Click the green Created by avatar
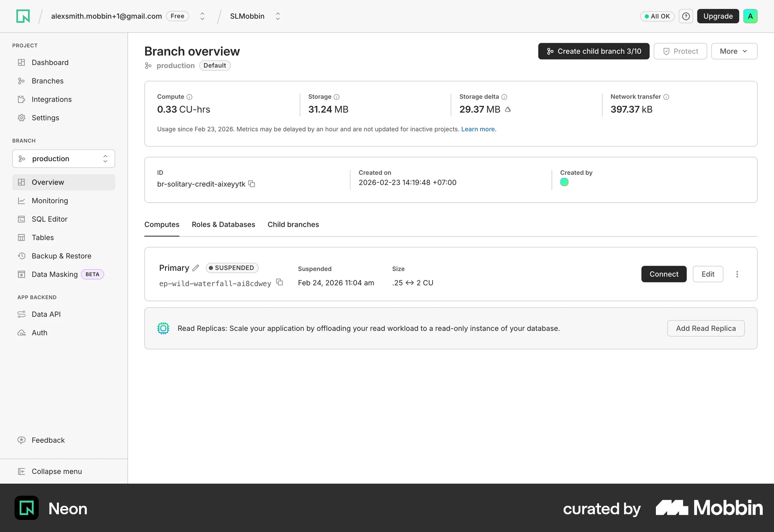 tap(564, 182)
